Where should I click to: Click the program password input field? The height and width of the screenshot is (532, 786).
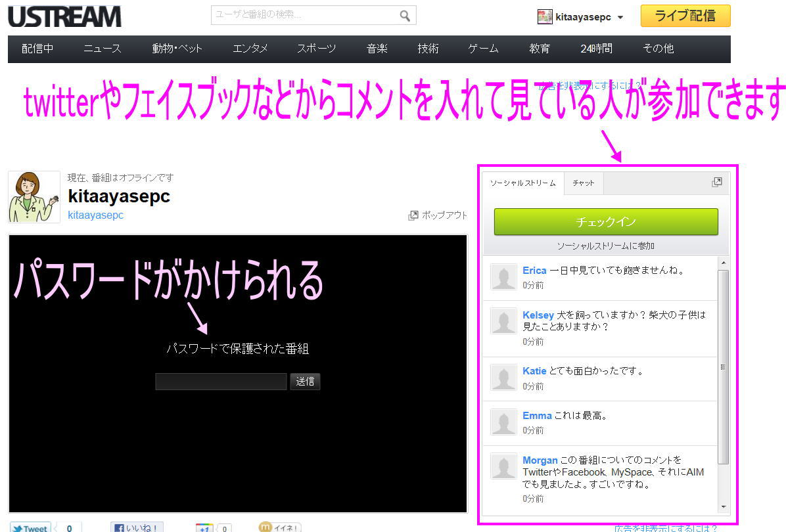[221, 382]
